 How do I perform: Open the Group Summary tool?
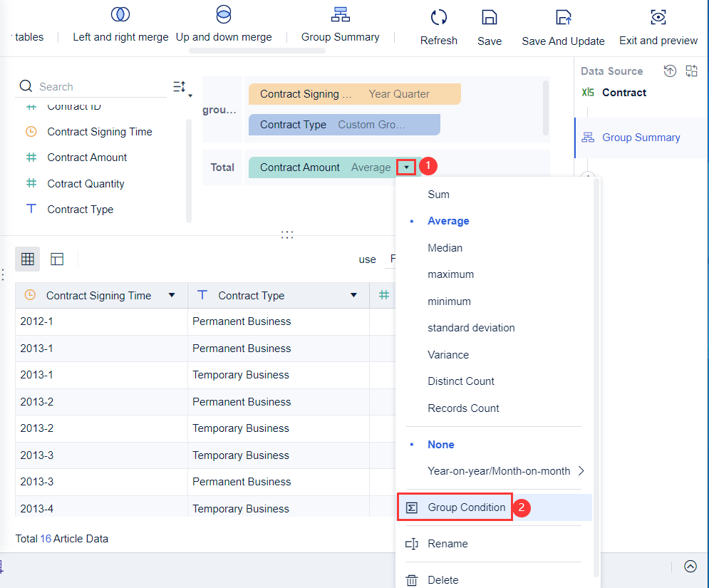[x=340, y=15]
